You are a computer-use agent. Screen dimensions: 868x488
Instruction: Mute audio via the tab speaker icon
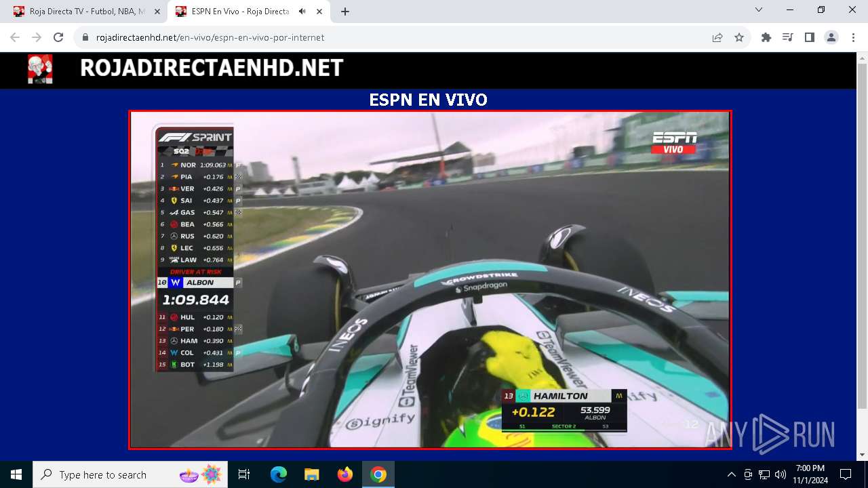pyautogui.click(x=302, y=12)
